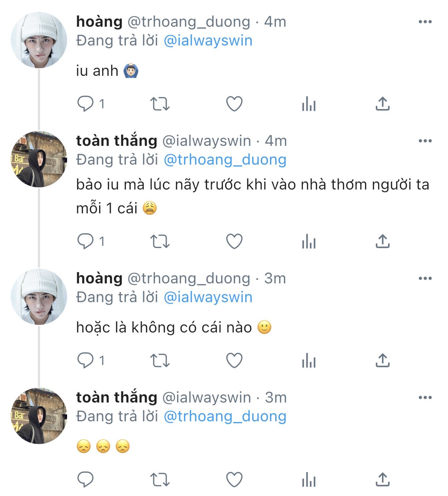Retweet the "iu anh" tweet
Image resolution: width=448 pixels, height=496 pixels.
pos(159,104)
